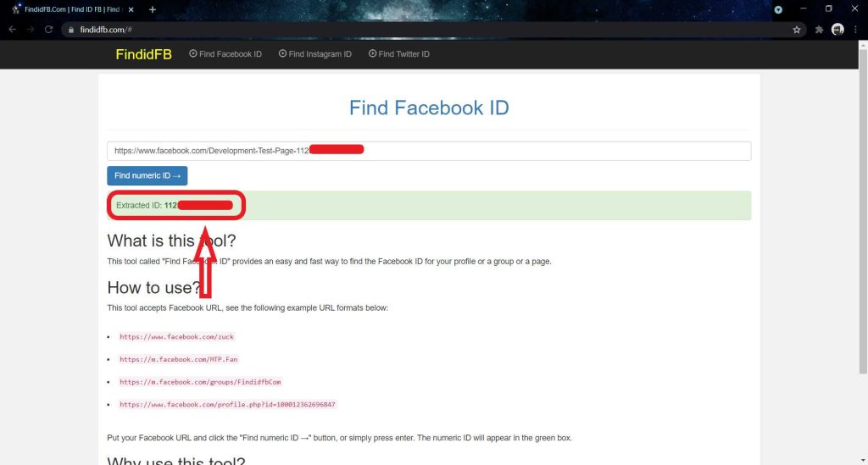Click the example URL m.facebook.com/MTP.Fan
The width and height of the screenshot is (868, 465).
tap(178, 359)
